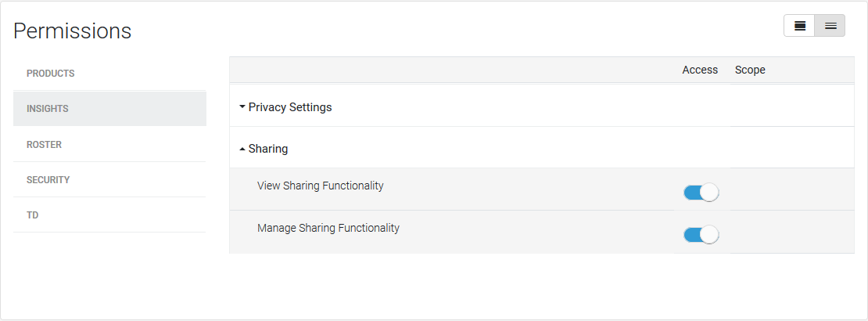This screenshot has height=321, width=868.
Task: Collapse the Sharing section arrow
Action: tap(242, 149)
